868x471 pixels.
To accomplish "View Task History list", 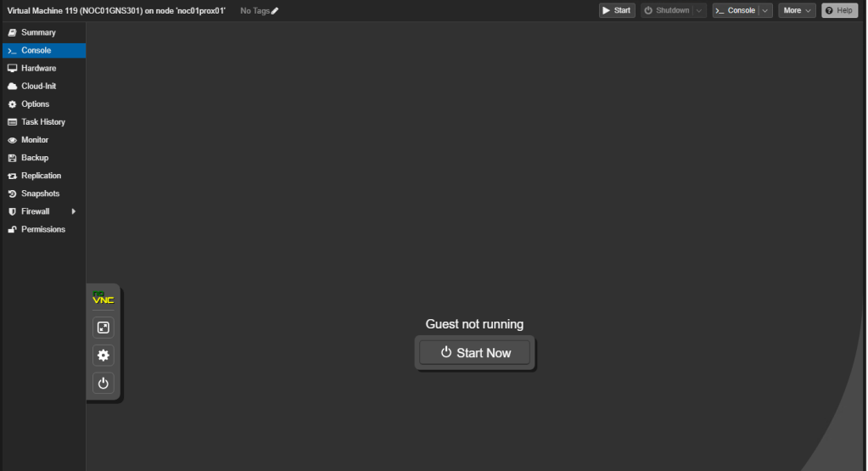I will click(42, 121).
